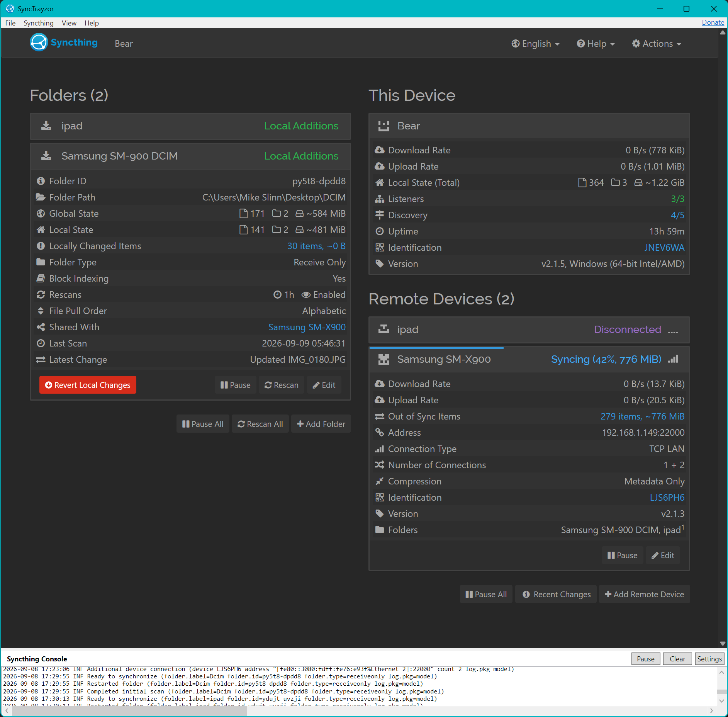Open the View menu
Screen dimensions: 728x717
[69, 23]
